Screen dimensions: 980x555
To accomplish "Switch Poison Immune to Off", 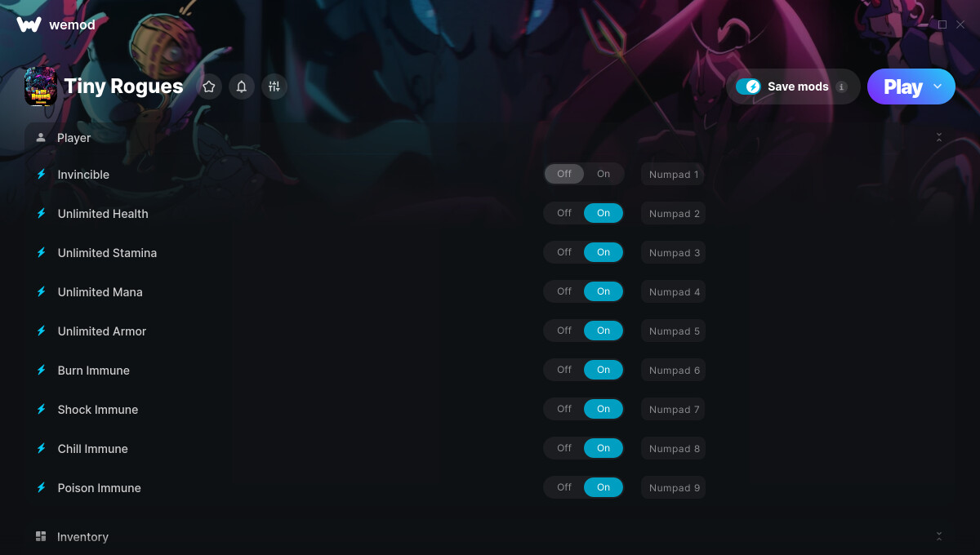I will pos(564,487).
